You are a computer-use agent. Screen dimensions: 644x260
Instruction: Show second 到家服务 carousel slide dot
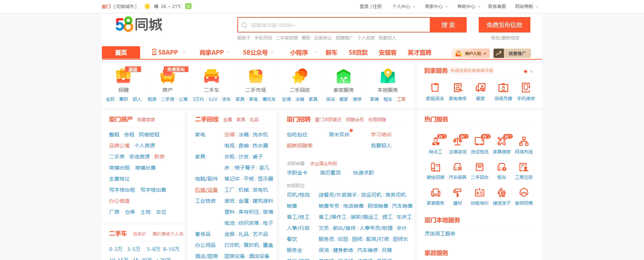(x=531, y=71)
